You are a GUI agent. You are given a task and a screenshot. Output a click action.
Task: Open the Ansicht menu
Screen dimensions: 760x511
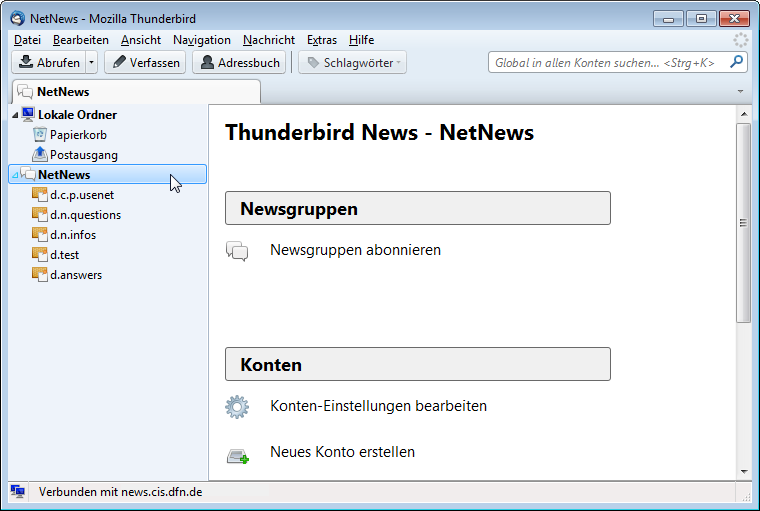[141, 40]
